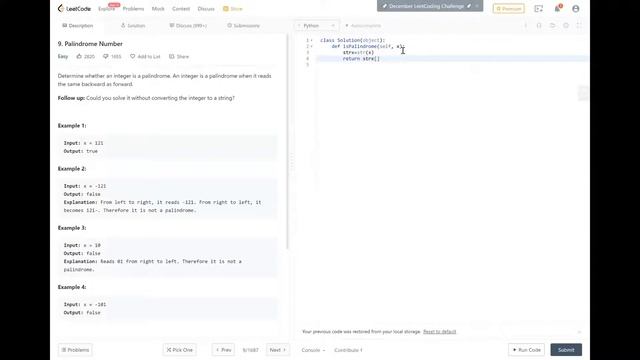640x360 pixels.
Task: Open the editor settings gear
Action: (x=566, y=26)
